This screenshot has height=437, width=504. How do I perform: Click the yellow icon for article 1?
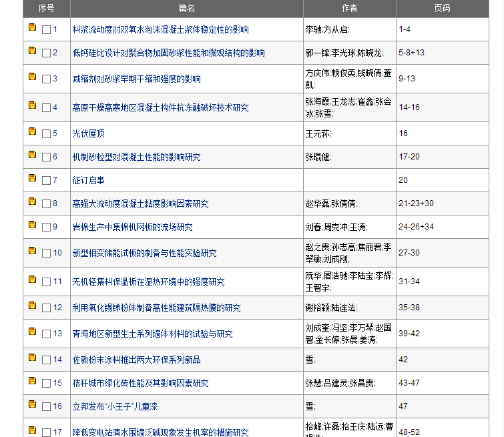32,28
